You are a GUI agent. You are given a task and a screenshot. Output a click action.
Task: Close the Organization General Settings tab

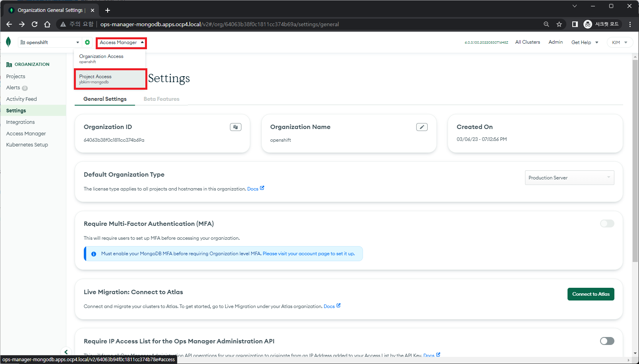93,10
